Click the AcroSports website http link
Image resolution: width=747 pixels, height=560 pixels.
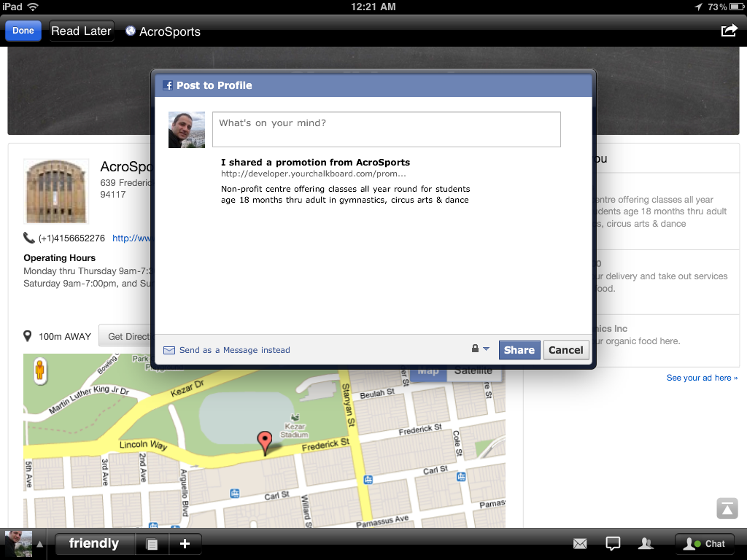tap(131, 238)
